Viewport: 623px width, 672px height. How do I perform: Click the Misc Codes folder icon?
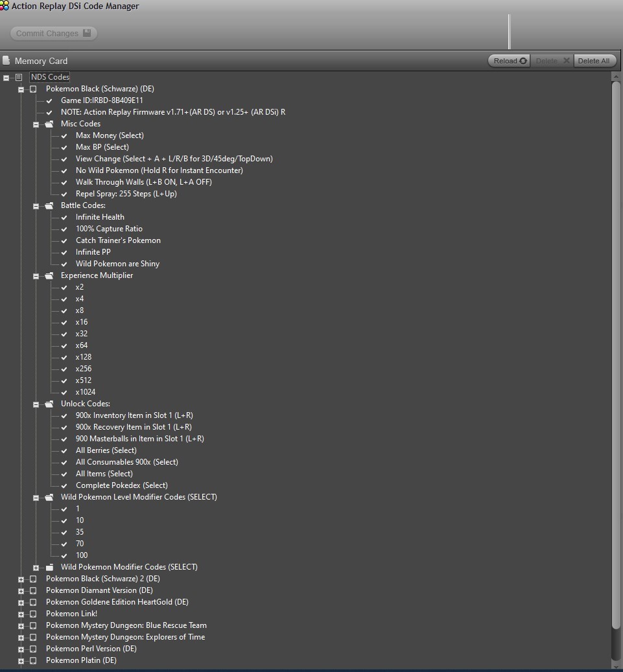[49, 124]
